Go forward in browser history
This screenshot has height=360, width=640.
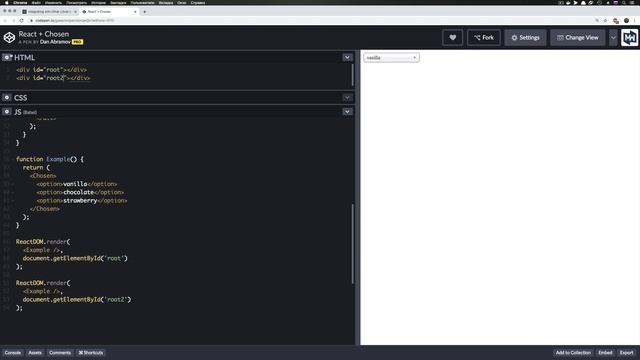pyautogui.click(x=13, y=20)
